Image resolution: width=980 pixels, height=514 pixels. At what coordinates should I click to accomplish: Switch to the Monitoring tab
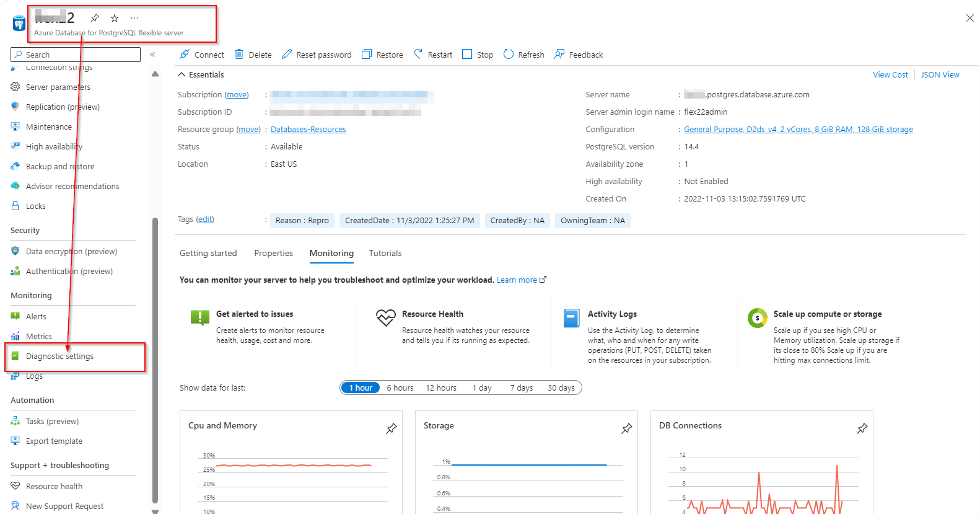click(x=331, y=253)
